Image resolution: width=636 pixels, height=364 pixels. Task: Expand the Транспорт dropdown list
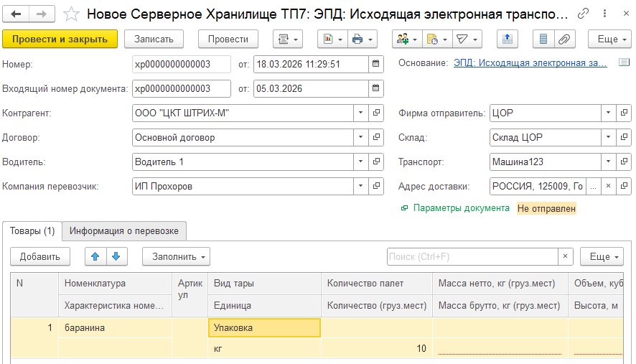[x=609, y=162]
